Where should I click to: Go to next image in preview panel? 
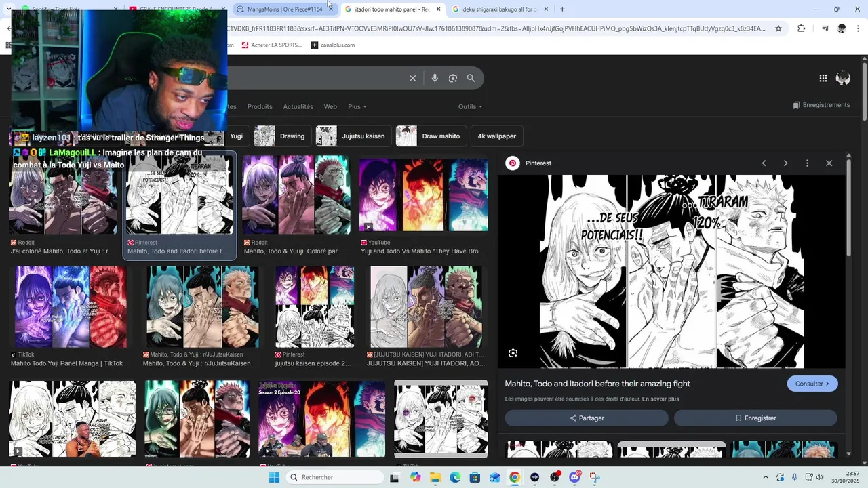pos(785,163)
